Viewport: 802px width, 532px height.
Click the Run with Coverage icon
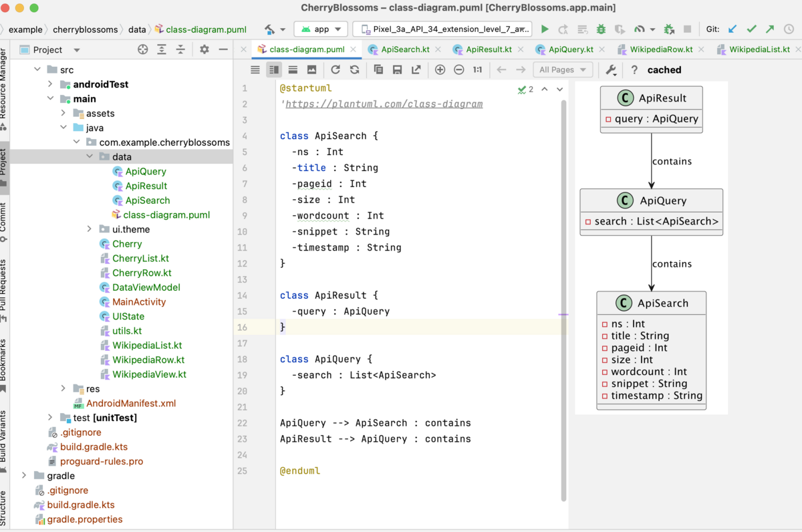tap(620, 29)
